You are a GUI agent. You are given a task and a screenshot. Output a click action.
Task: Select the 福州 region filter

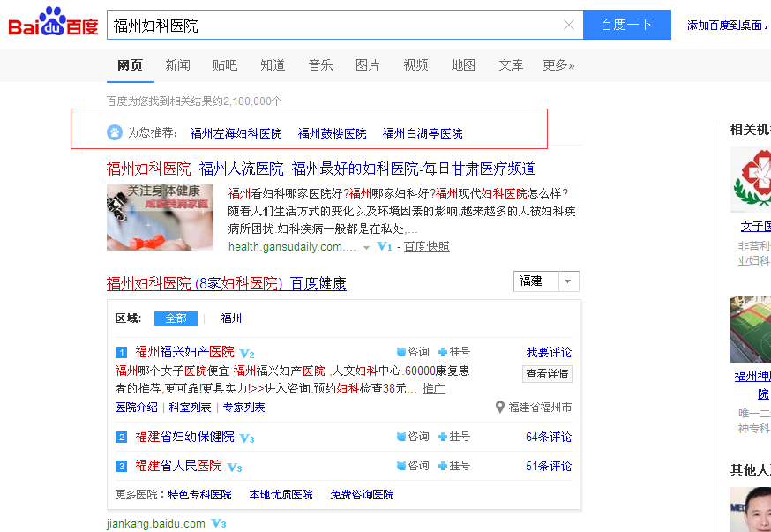pos(231,318)
